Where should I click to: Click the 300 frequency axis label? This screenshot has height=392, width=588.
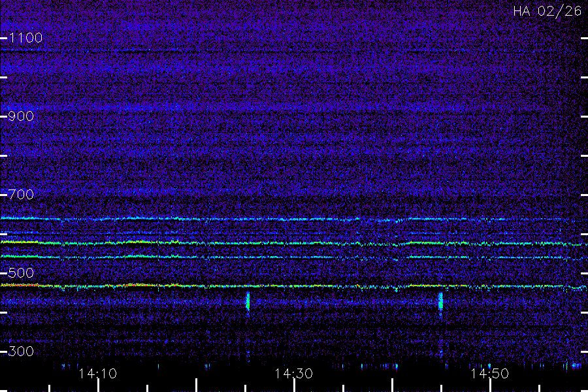pyautogui.click(x=21, y=351)
